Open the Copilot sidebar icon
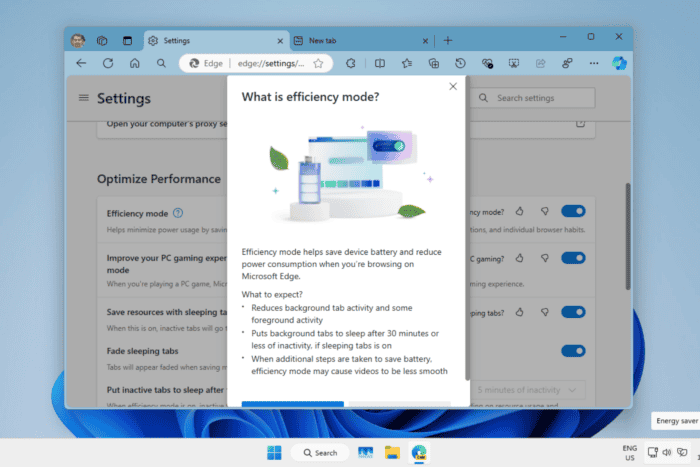Image resolution: width=700 pixels, height=467 pixels. 619,63
